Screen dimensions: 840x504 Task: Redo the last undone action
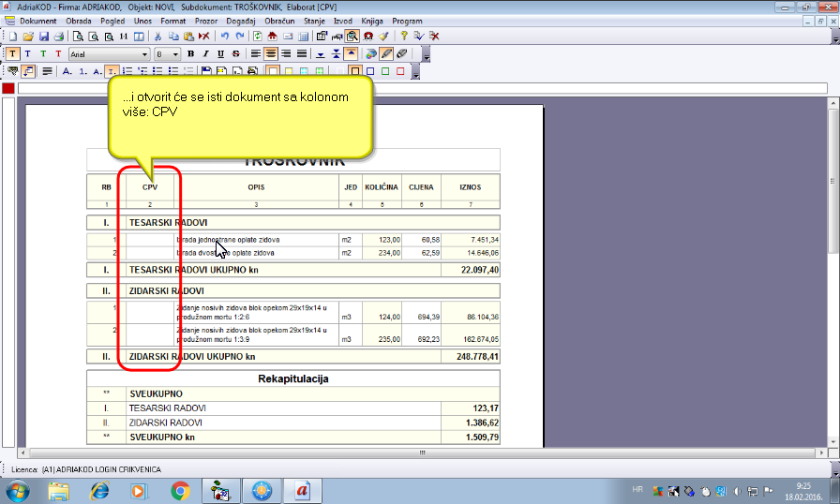coord(239,37)
